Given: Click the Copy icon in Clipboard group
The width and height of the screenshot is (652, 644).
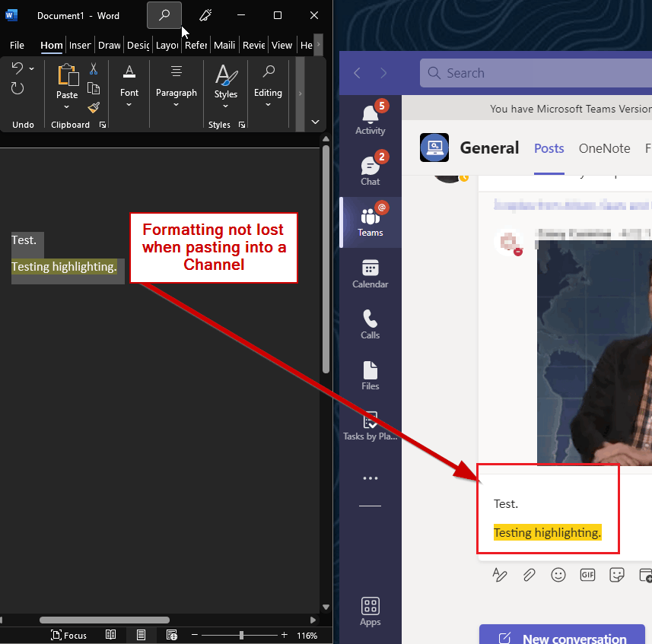Looking at the screenshot, I should pos(94,88).
